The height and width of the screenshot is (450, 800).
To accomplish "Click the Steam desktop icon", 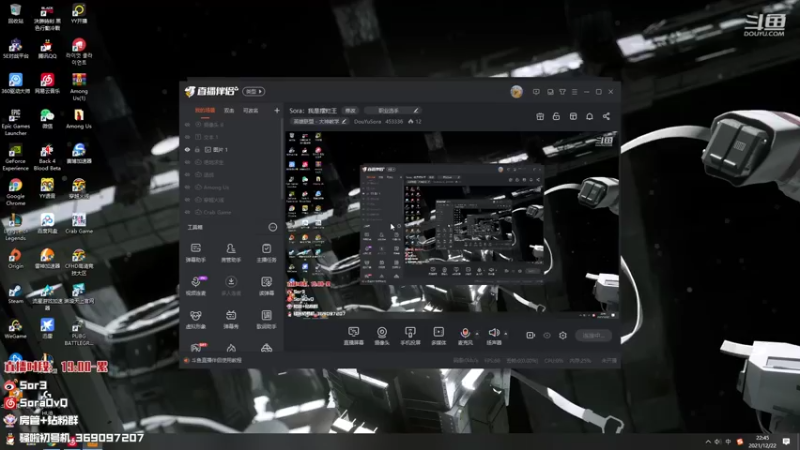I will coord(15,294).
